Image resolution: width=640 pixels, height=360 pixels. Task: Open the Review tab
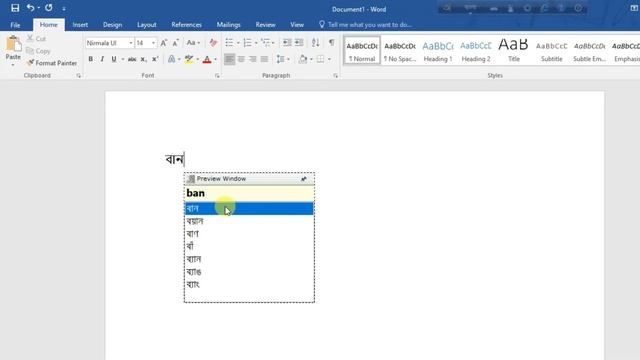[x=265, y=25]
